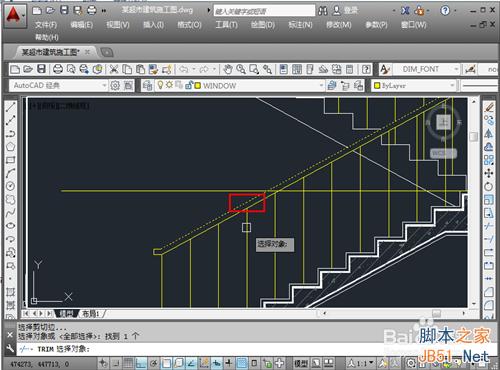Select the Rectangle draw tool
Viewport: 500px width, 370px height.
tap(10, 160)
